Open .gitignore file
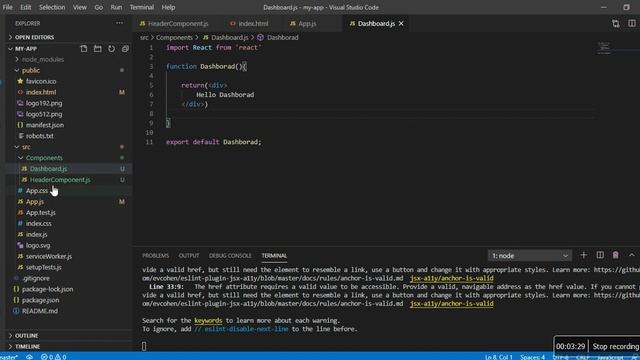The image size is (640, 360). (36, 278)
